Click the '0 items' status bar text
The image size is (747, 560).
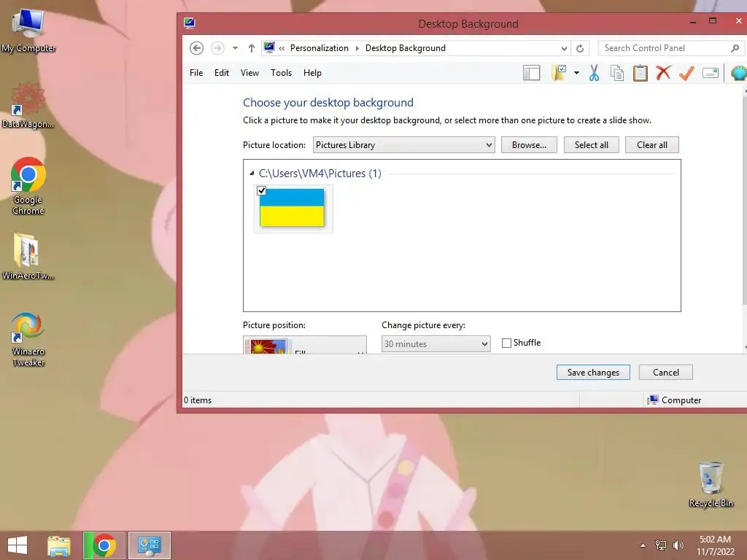[198, 400]
